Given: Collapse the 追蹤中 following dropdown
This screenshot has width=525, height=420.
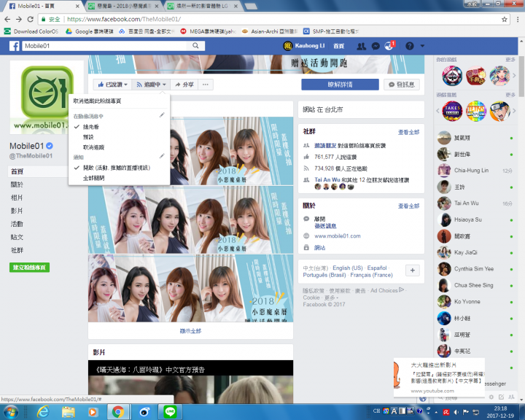Looking at the screenshot, I should [151, 85].
